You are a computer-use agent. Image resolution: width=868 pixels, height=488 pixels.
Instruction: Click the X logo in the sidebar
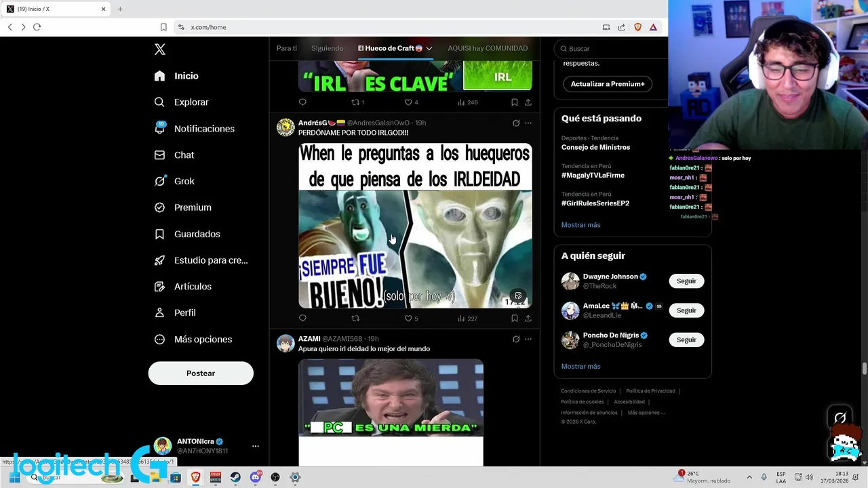pyautogui.click(x=160, y=49)
